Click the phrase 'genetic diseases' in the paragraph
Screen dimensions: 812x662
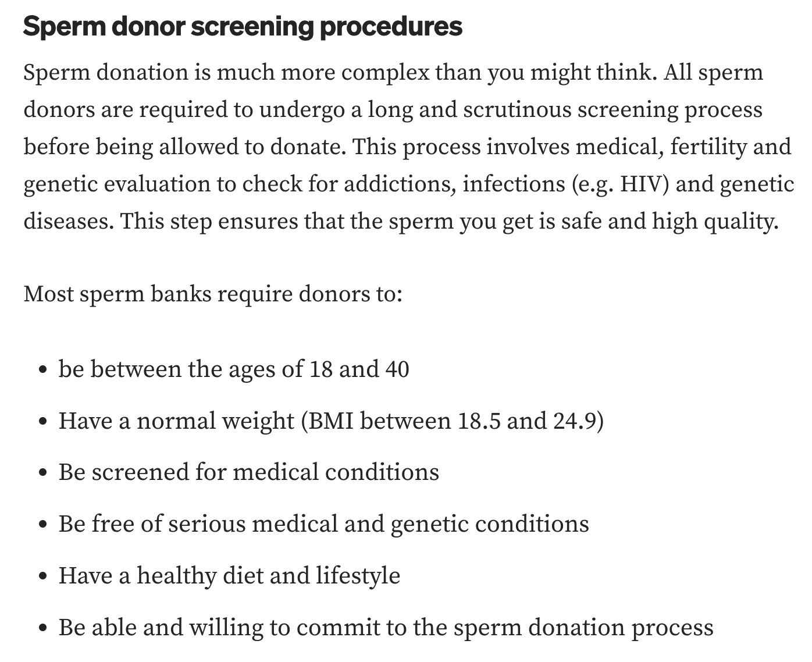pos(757,184)
